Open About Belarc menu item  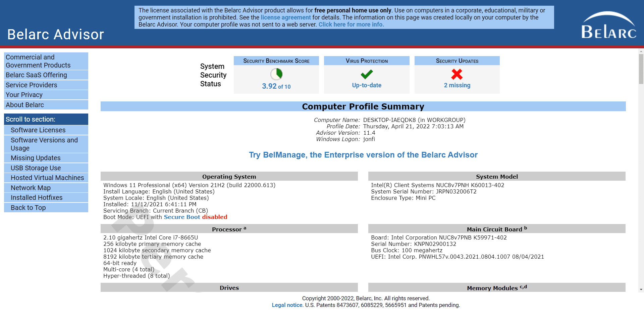coord(46,105)
